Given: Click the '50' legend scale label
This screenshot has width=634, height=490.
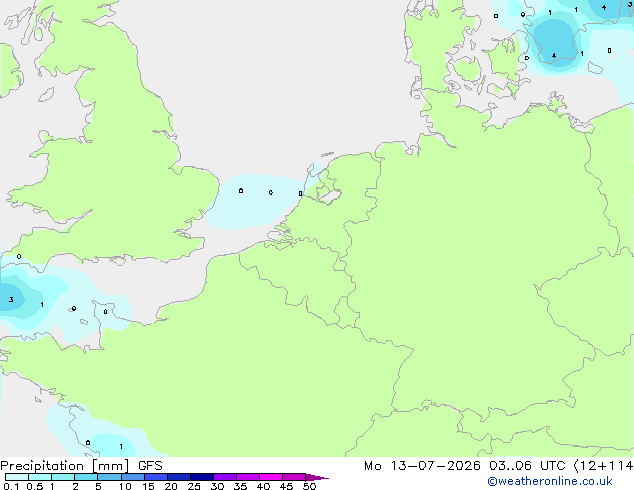Looking at the screenshot, I should click(309, 486).
